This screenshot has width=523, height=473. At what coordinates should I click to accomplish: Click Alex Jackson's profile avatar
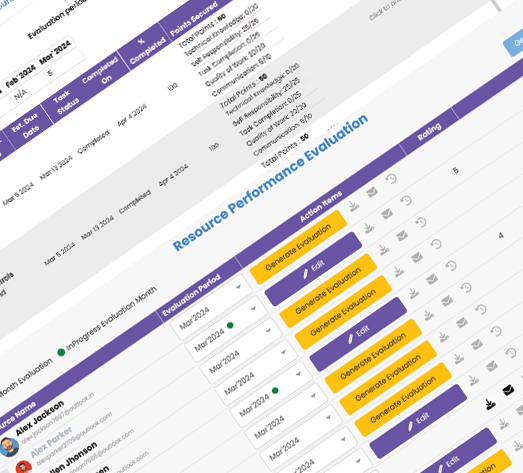click(9, 447)
